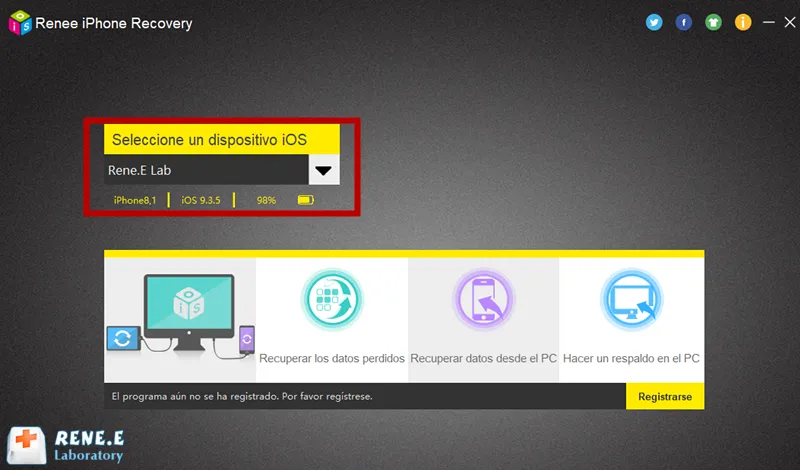Click the Registrarse button
The height and width of the screenshot is (470, 800).
[x=665, y=397]
